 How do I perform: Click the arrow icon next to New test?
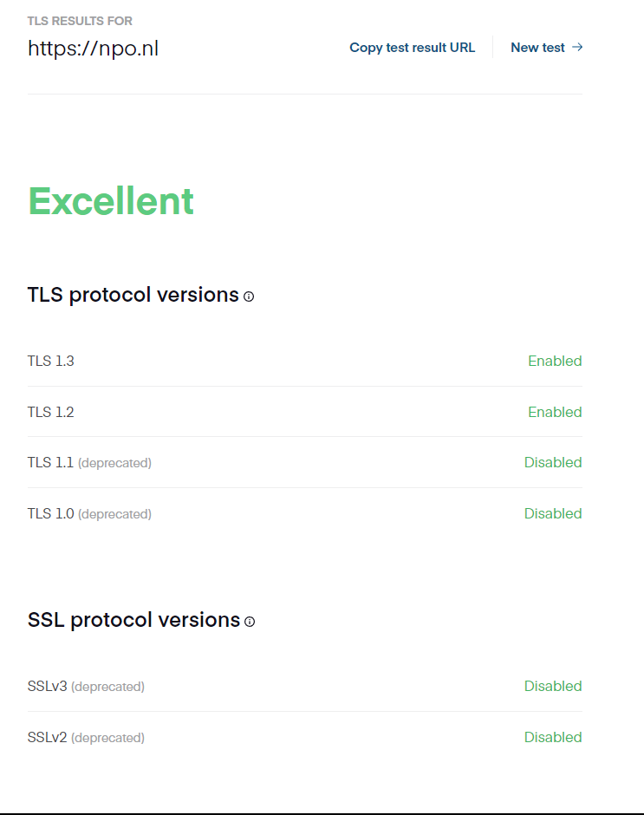(577, 48)
